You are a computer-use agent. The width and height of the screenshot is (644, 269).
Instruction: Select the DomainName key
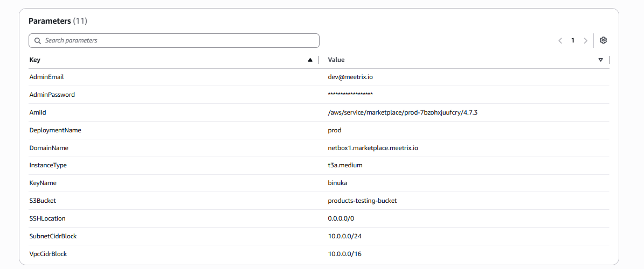[x=49, y=148]
